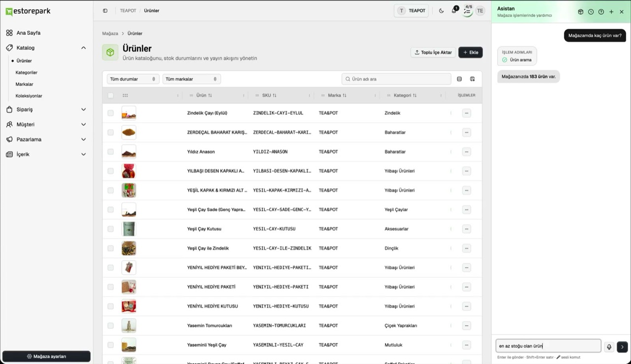Open the 4/5 setup checklist icon
631x364 pixels.
(467, 10)
